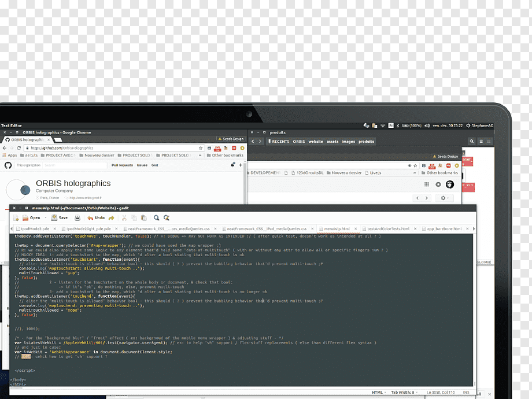Bookmark page with star in Chrome
Viewport: 532px width, 399px height.
click(201, 148)
